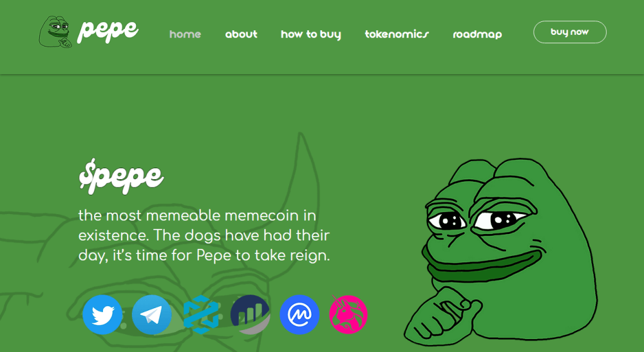
Task: Open the CoinMarketCap icon
Action: pyautogui.click(x=299, y=315)
